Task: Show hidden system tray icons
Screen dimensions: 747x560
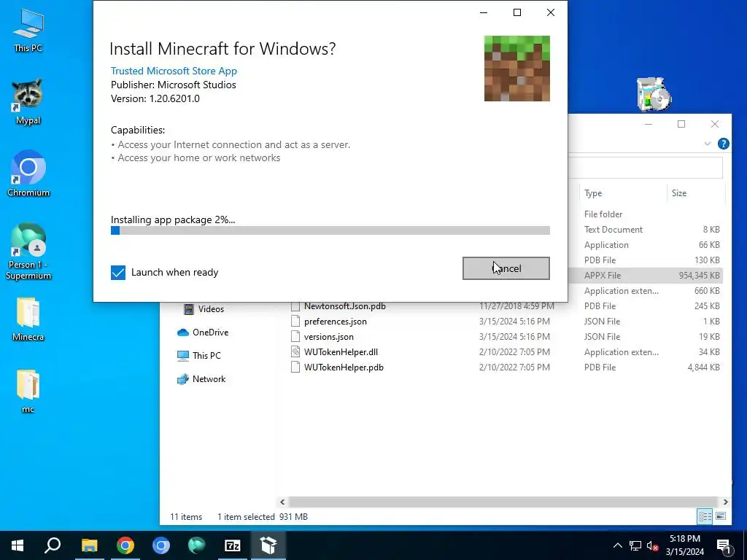Action: (617, 545)
